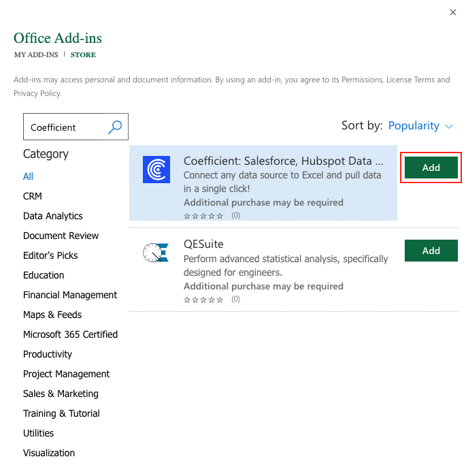Click the search magnifier icon

point(115,127)
